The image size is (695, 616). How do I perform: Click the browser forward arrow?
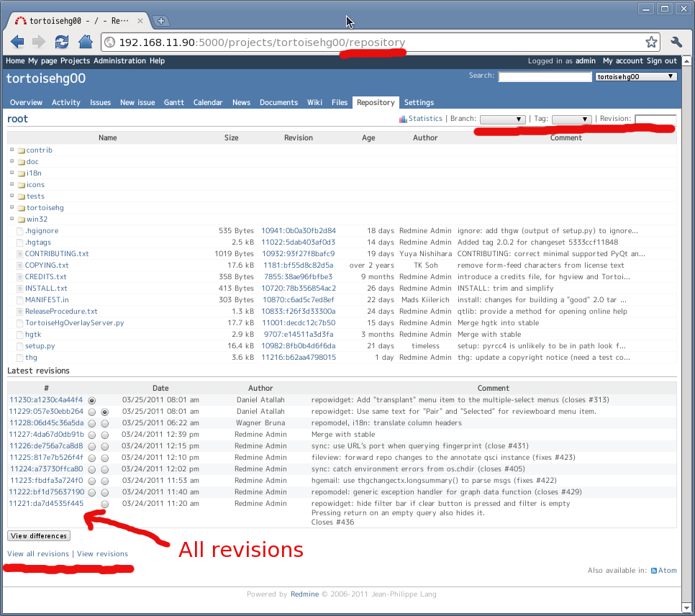(39, 42)
